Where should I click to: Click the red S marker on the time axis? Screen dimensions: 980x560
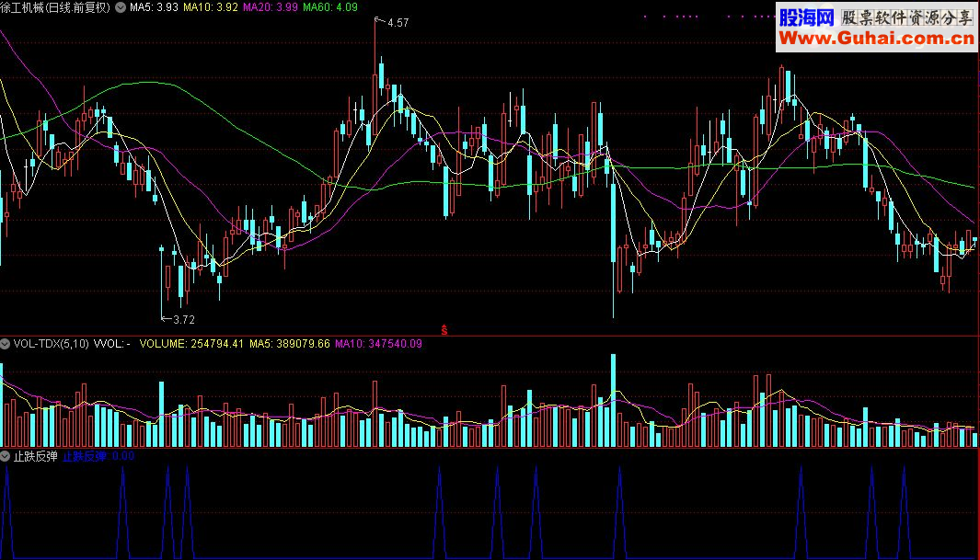(x=444, y=329)
